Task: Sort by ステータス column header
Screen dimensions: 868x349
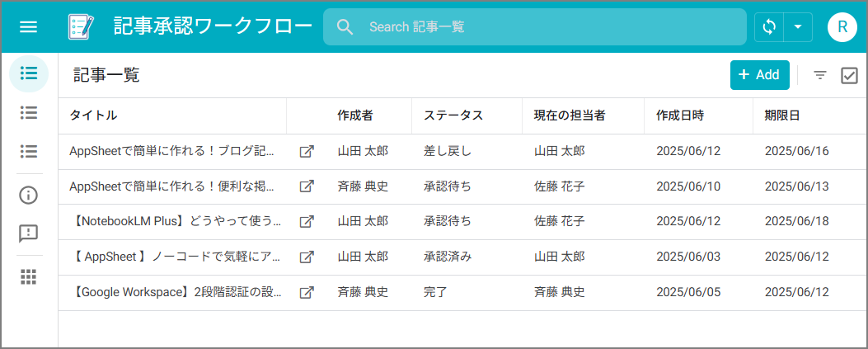Action: tap(453, 116)
